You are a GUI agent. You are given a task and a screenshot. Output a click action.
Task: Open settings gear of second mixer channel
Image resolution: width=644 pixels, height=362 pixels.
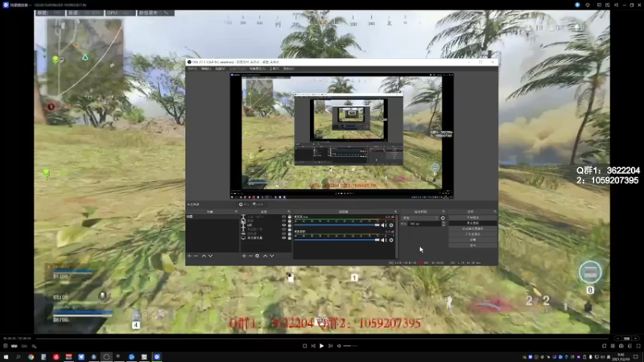(391, 240)
